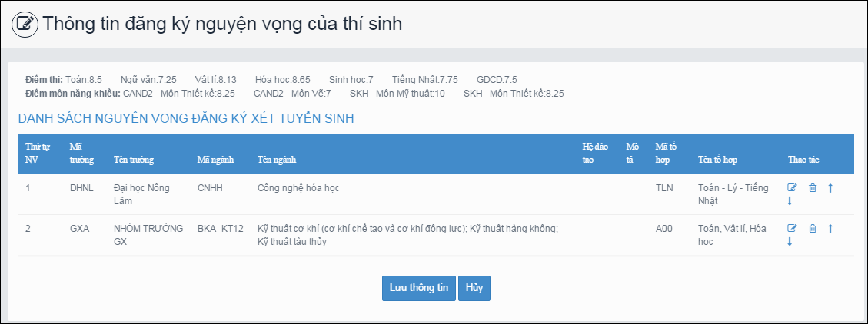The width and height of the screenshot is (868, 324).
Task: Click the Thao tác column header
Action: (803, 160)
